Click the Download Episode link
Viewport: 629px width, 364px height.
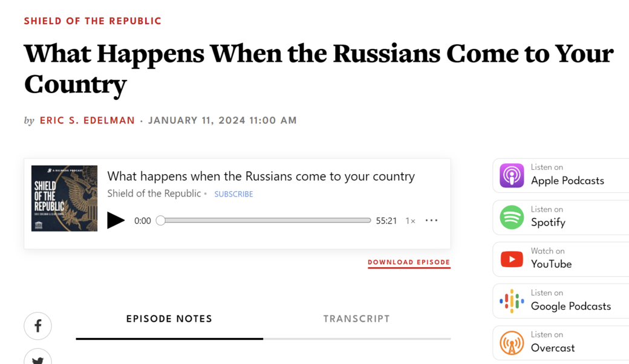pyautogui.click(x=409, y=262)
